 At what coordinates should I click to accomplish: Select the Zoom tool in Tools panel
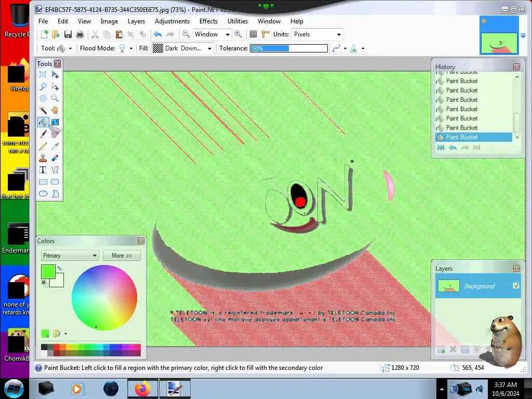pos(55,98)
